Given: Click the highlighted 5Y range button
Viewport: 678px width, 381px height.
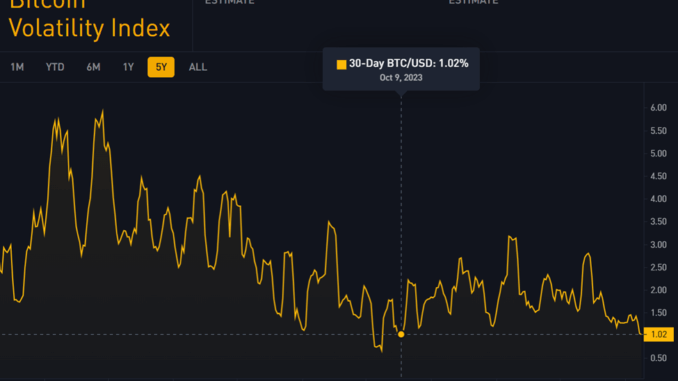Looking at the screenshot, I should click(161, 67).
